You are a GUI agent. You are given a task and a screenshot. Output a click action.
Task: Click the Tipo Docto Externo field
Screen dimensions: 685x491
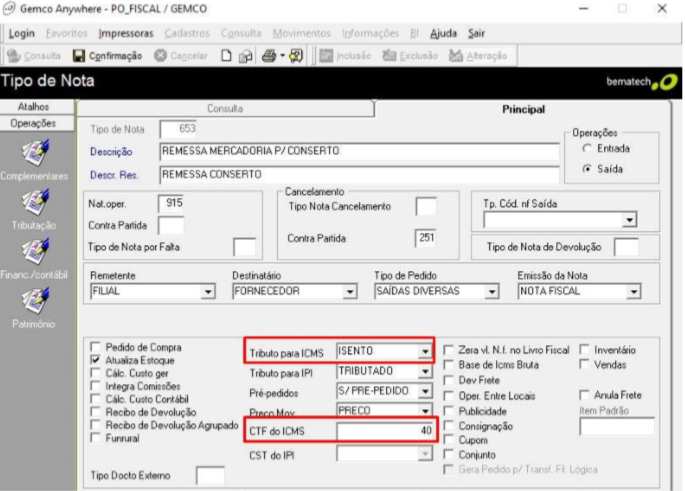point(210,475)
